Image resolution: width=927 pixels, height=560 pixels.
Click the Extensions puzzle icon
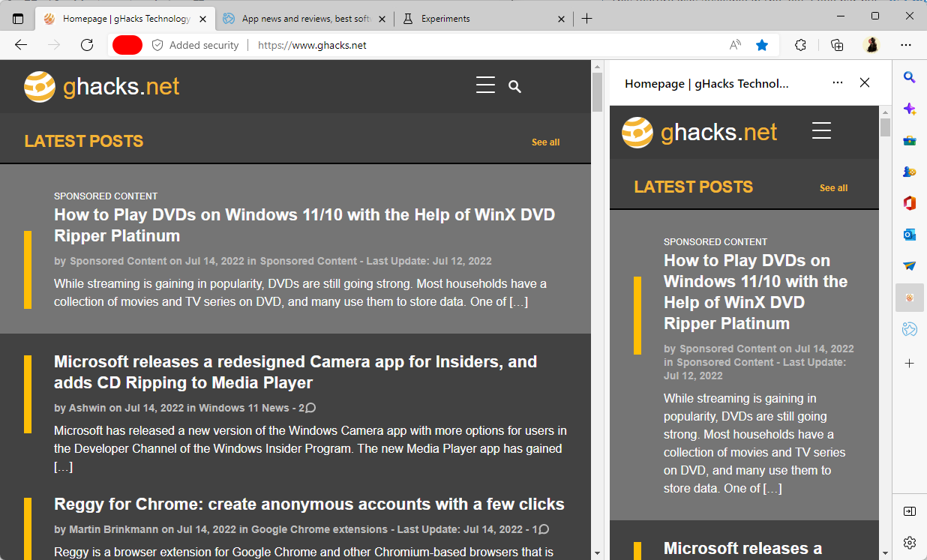pyautogui.click(x=800, y=45)
